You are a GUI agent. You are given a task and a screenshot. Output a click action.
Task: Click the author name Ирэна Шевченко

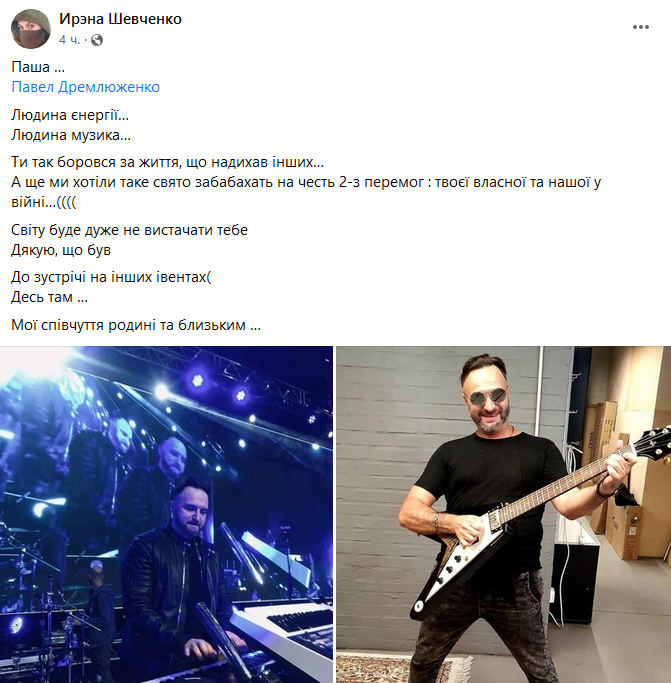[x=120, y=19]
